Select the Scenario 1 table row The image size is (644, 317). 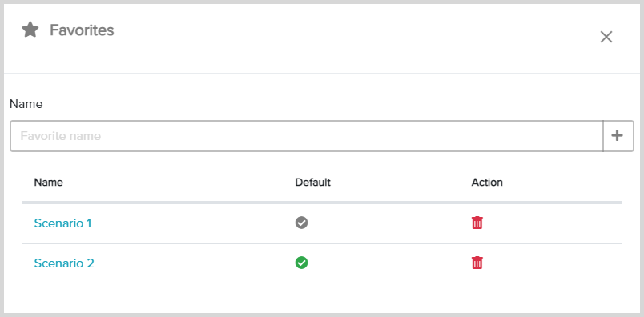(x=322, y=223)
